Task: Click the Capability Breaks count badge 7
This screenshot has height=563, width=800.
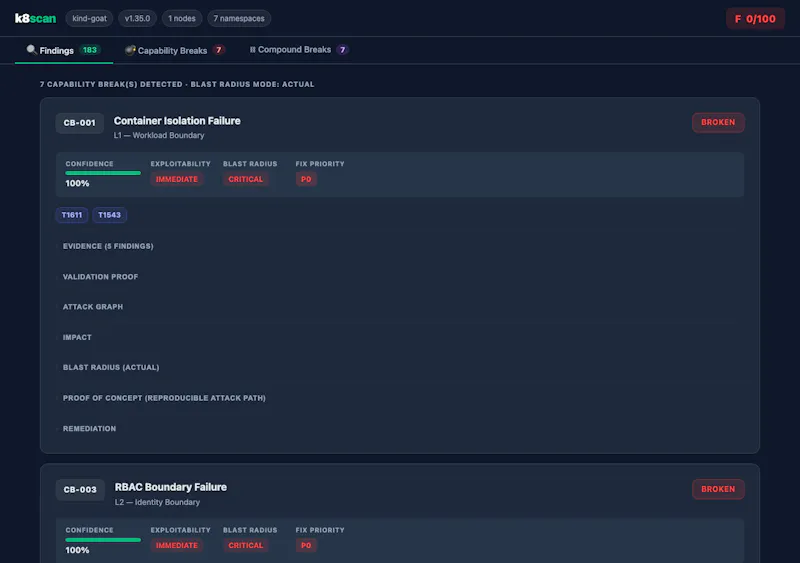Action: pyautogui.click(x=218, y=50)
